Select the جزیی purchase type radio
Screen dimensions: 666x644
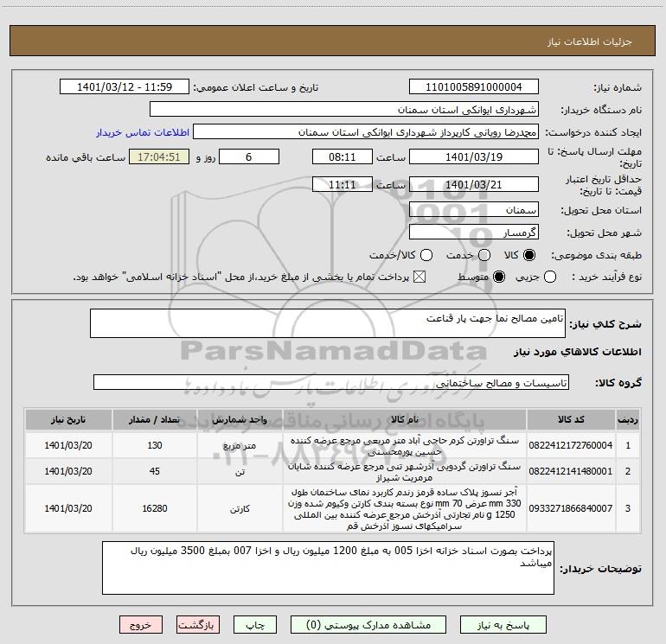550,277
